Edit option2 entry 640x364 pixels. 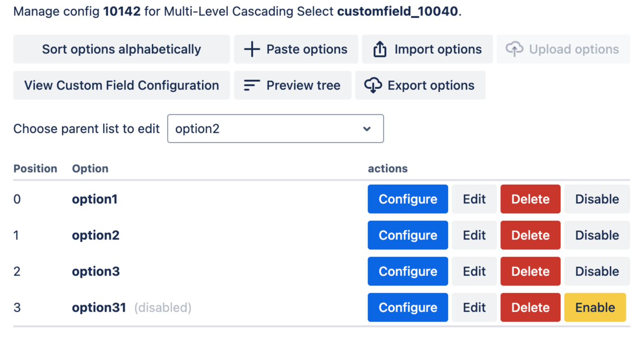[x=474, y=235]
